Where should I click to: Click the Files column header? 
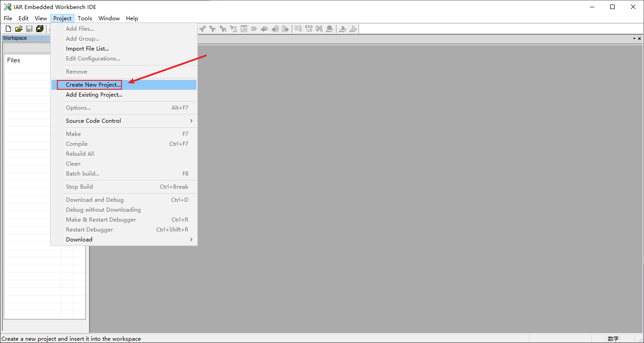[x=14, y=60]
